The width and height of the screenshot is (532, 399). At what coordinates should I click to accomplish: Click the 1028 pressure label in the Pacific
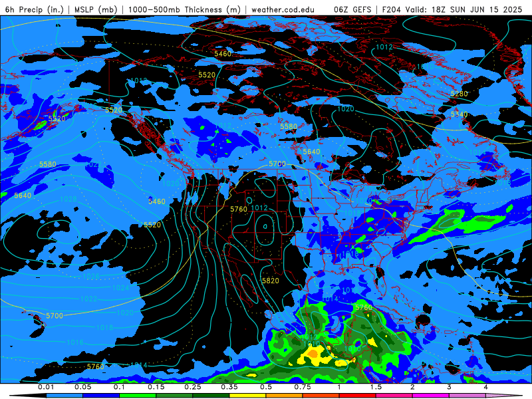68,199
